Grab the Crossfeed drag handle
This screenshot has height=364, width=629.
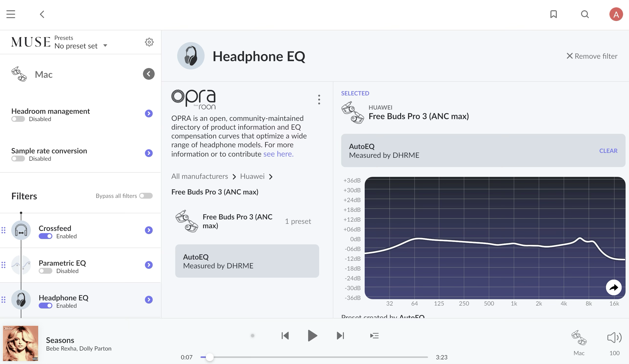[x=3, y=230]
